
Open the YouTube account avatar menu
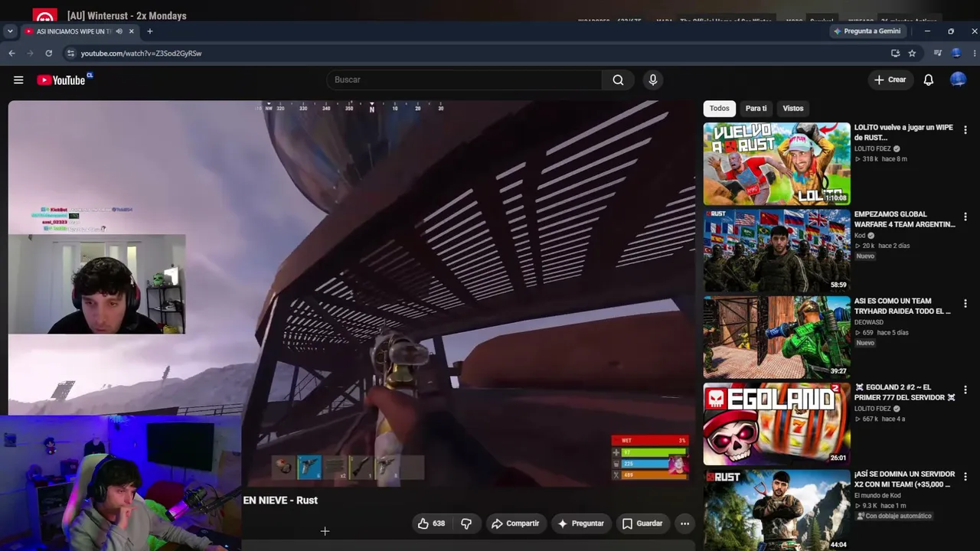958,80
